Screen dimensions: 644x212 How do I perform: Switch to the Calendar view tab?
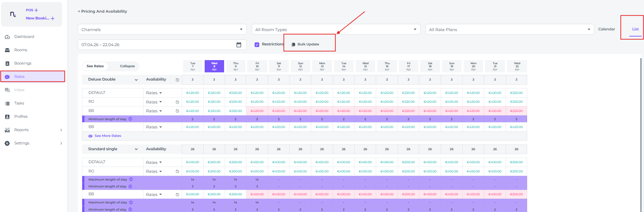coord(606,29)
